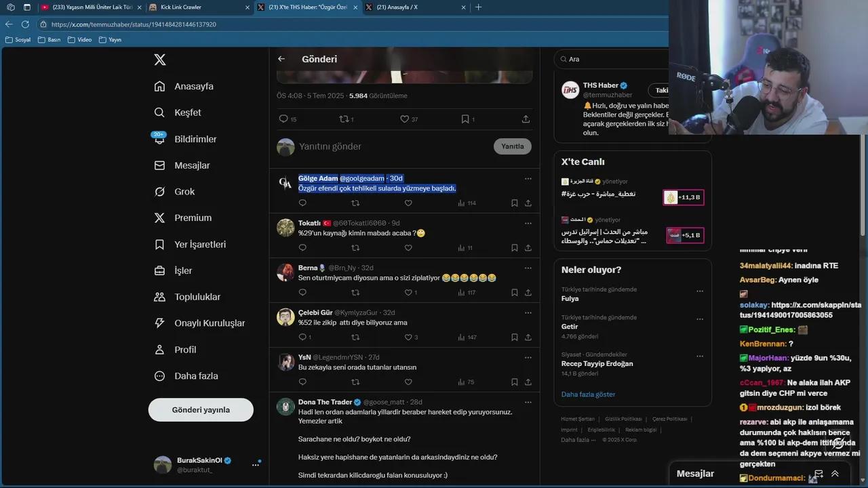Open Hizmet Şartları footer link
868x488 pixels.
point(578,419)
